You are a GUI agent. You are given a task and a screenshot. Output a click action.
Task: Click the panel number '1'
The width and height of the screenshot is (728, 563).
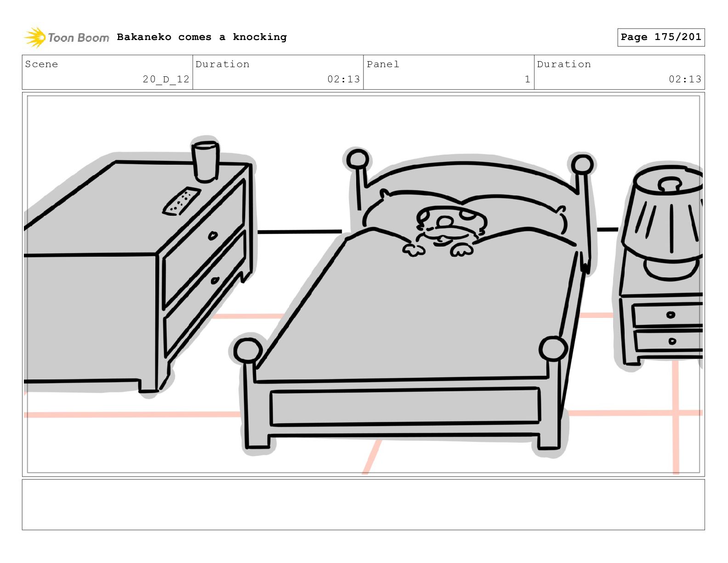click(528, 79)
